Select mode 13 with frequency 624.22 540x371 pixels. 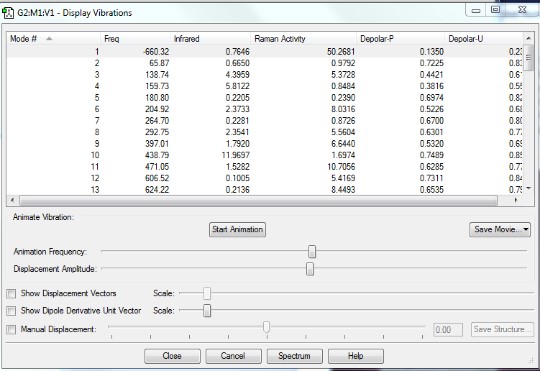pyautogui.click(x=264, y=190)
